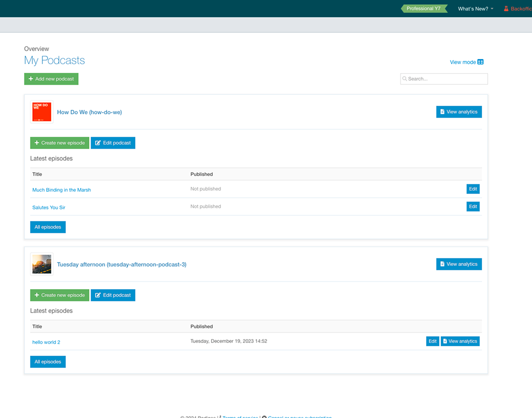View analytics for hello world 2 episode

[x=460, y=341]
